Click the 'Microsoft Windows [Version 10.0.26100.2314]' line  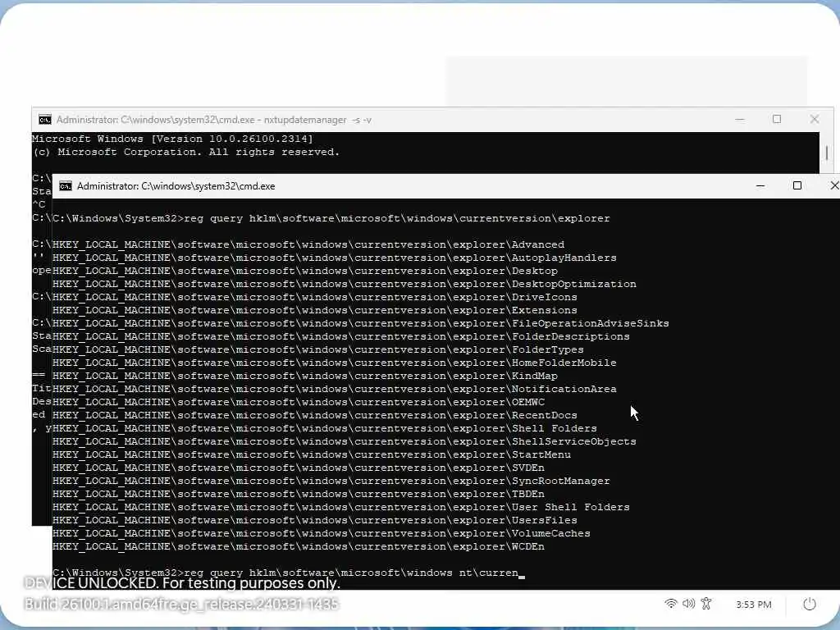(172, 139)
